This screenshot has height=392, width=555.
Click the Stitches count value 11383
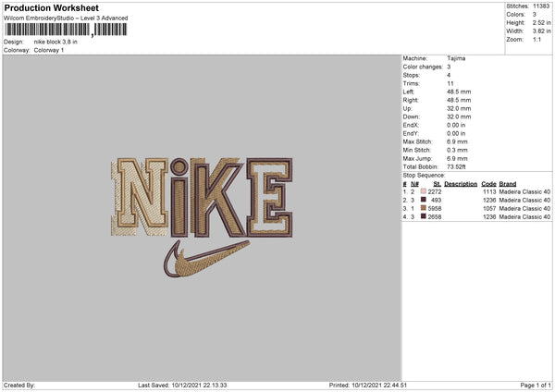pyautogui.click(x=538, y=6)
